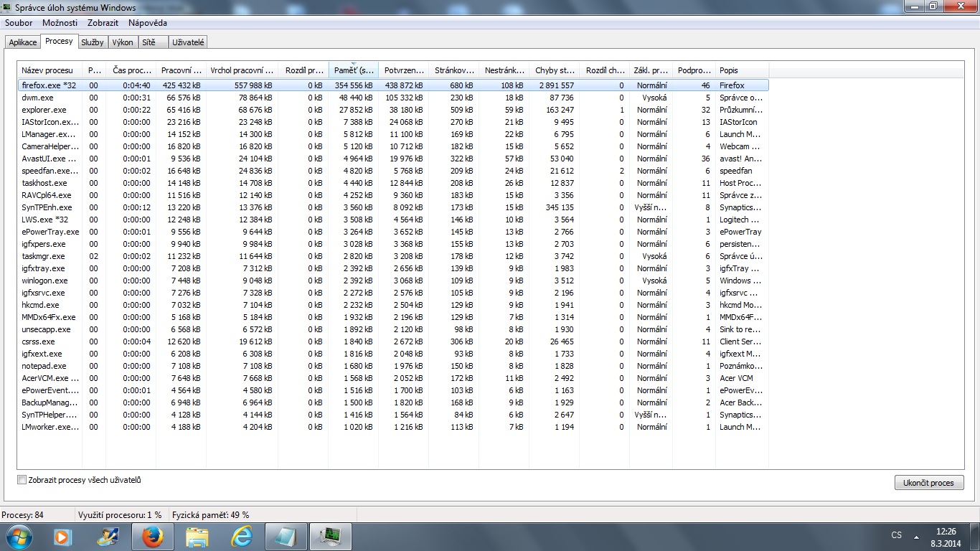Select the taskmgr.exe process row

pyautogui.click(x=392, y=256)
